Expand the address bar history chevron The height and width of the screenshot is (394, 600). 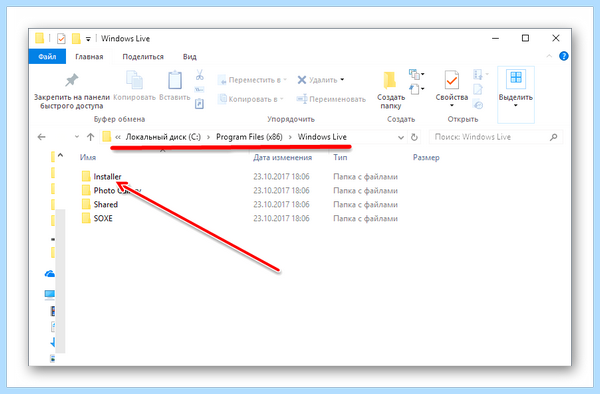(x=401, y=137)
